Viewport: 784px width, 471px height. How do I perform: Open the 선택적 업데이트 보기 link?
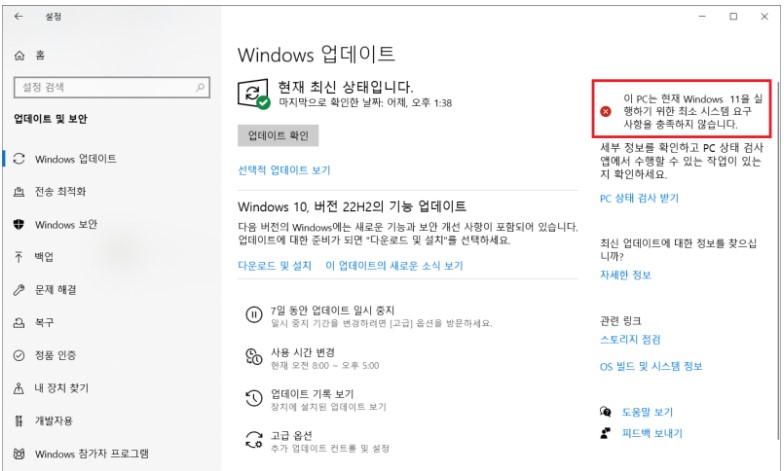pyautogui.click(x=284, y=170)
